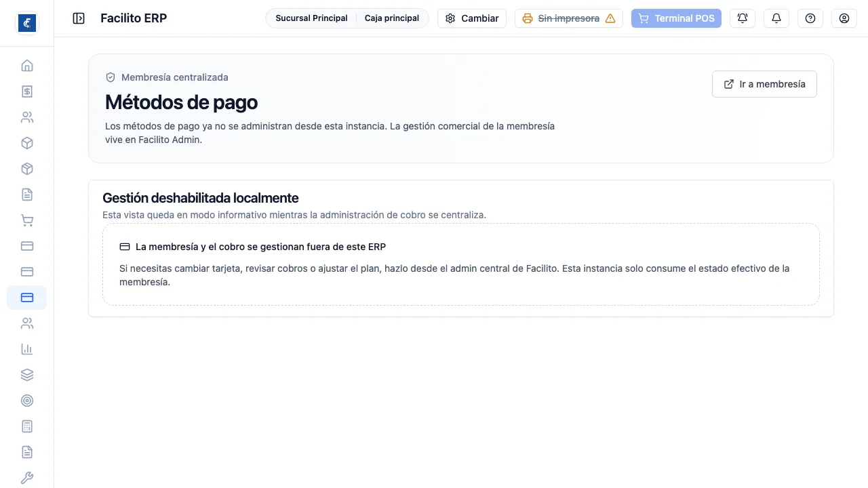Click the Sucursal Principal label
Screen dimensions: 868x488
pos(311,18)
